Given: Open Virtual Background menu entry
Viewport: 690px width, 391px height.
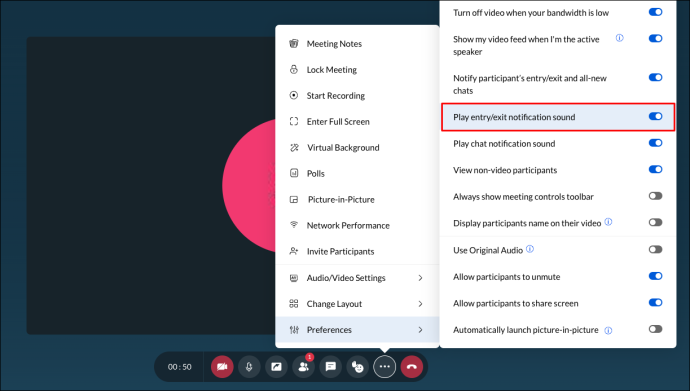Looking at the screenshot, I should (357, 147).
